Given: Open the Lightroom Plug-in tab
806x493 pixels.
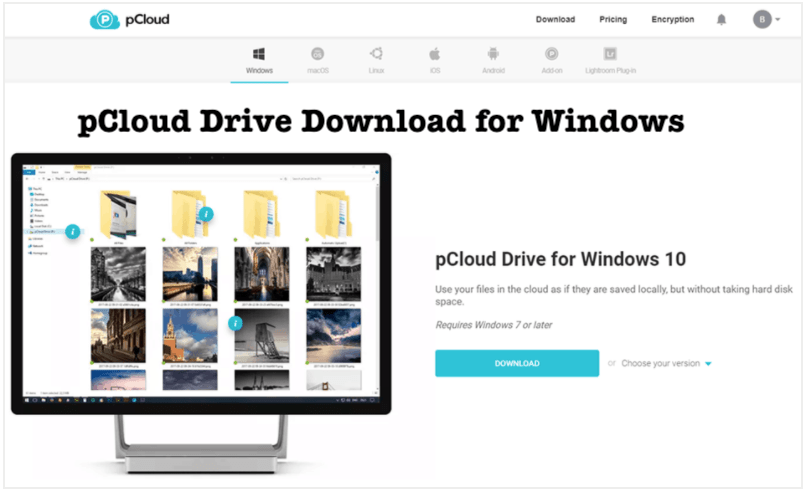Looking at the screenshot, I should point(610,61).
